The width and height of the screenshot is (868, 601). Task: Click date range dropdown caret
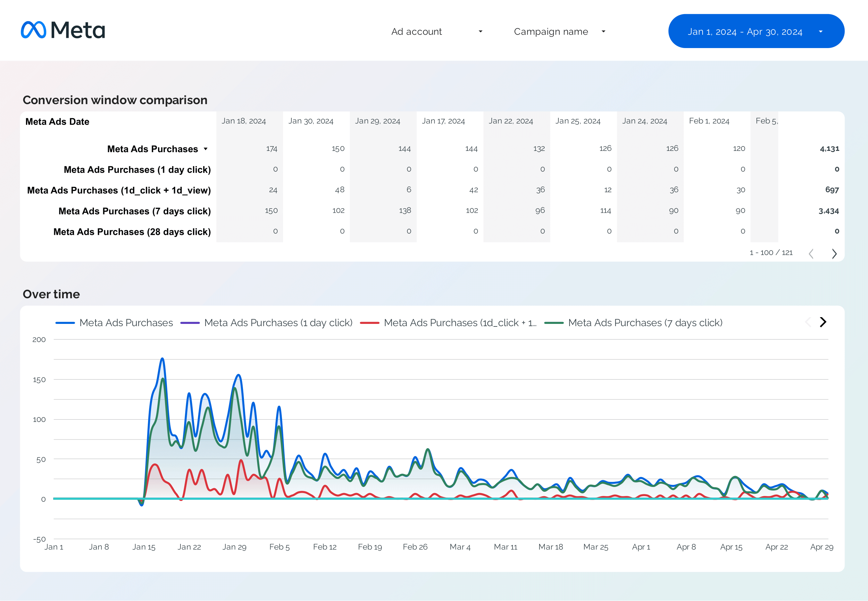[821, 32]
